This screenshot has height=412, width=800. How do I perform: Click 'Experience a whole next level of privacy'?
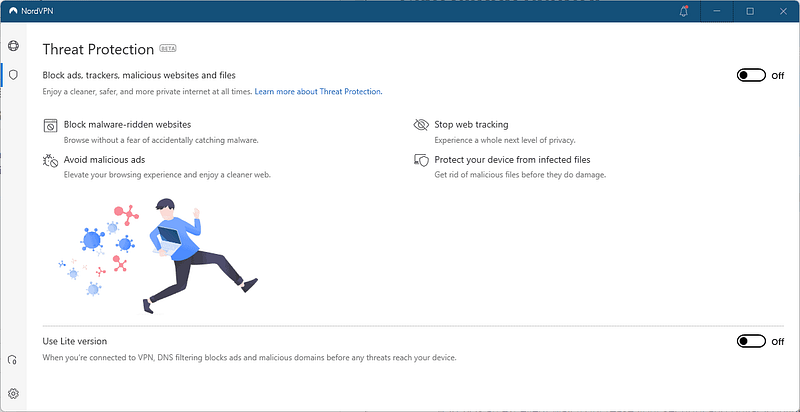(x=505, y=140)
